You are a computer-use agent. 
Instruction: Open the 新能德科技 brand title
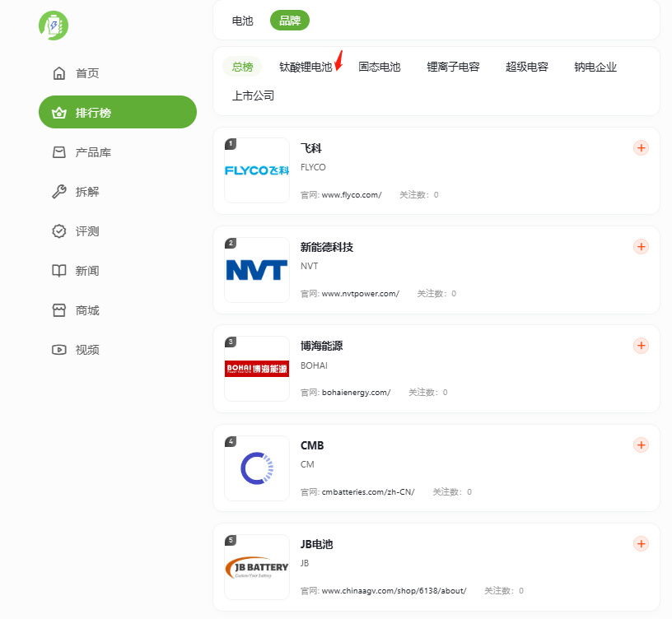327,247
